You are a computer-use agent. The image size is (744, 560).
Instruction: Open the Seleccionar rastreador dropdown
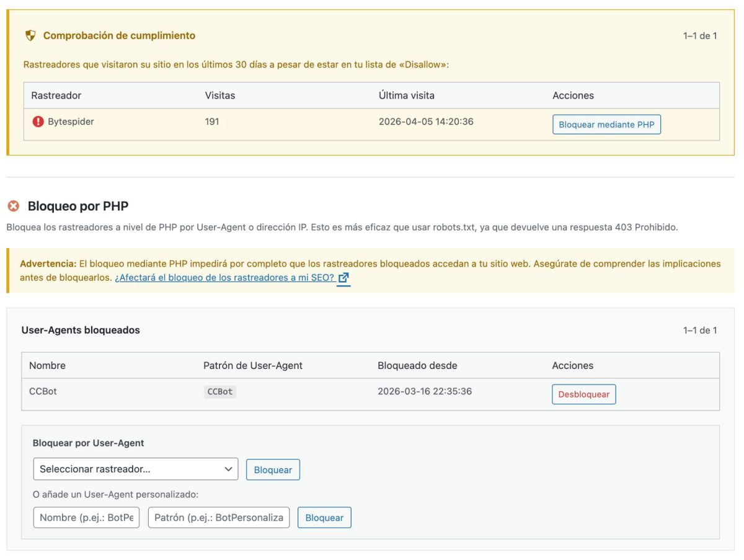(x=136, y=469)
